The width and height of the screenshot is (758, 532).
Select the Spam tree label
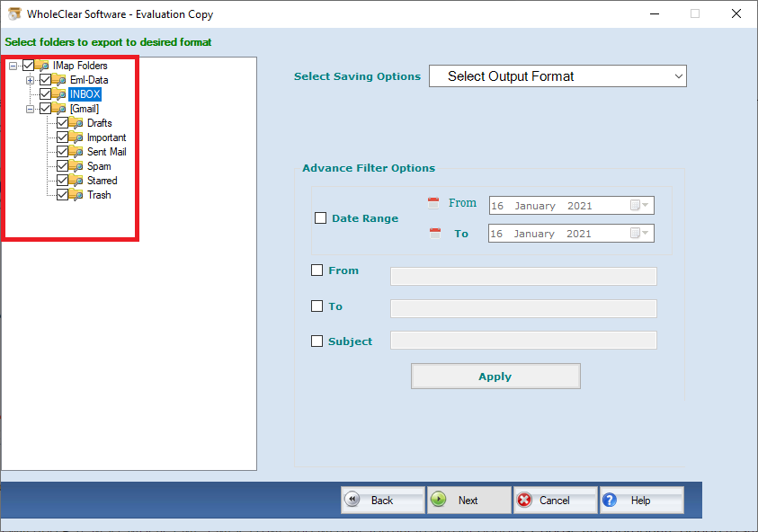coord(99,166)
